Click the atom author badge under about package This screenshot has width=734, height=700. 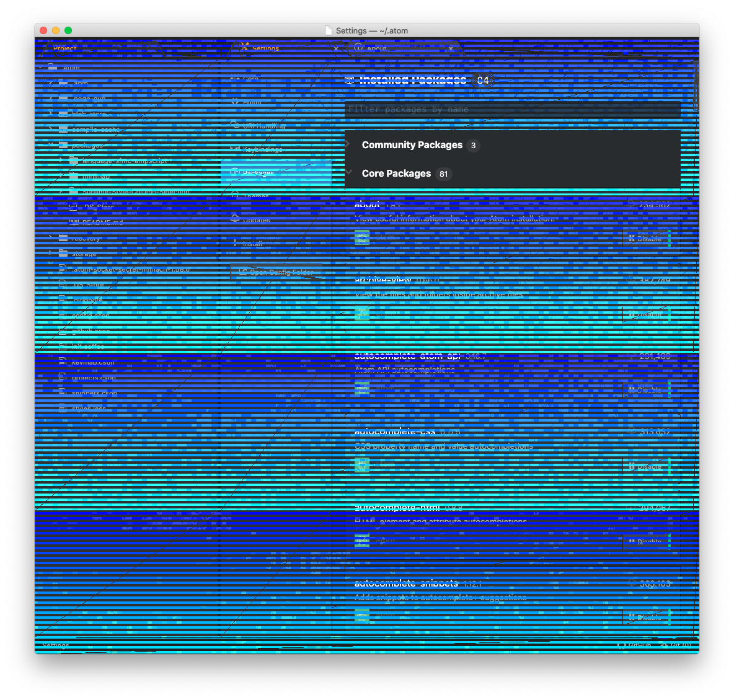361,237
